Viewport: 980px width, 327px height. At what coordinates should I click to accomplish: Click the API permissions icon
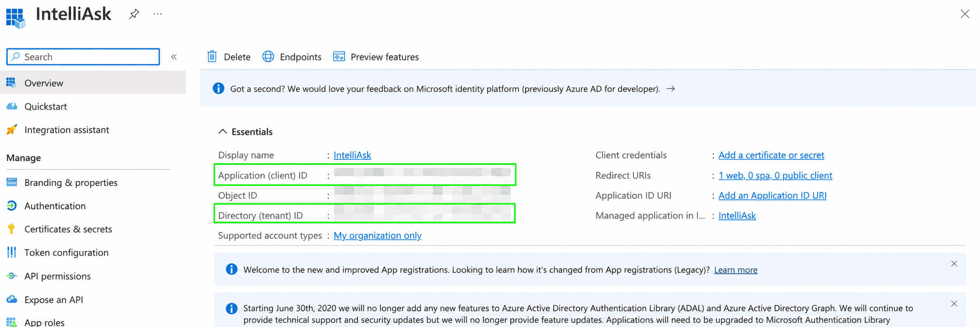[x=12, y=276]
